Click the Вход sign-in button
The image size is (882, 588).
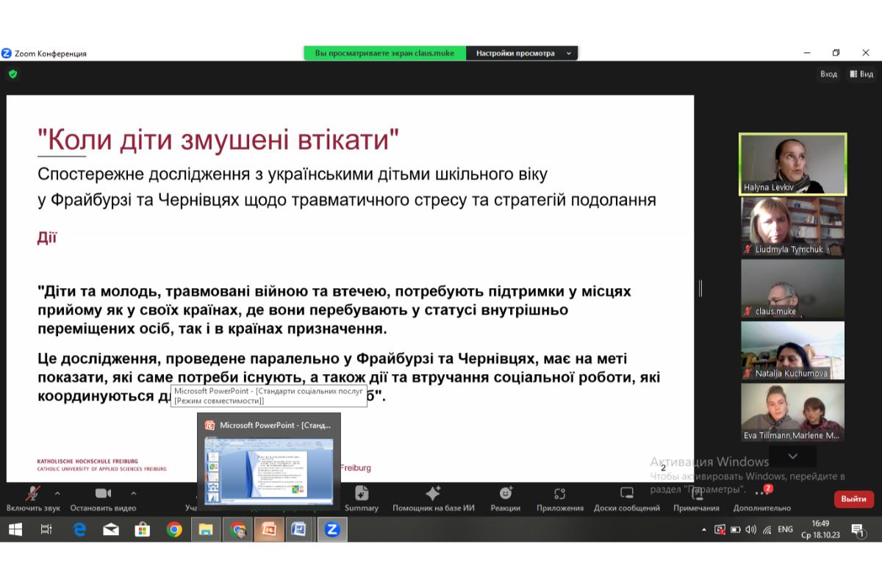point(828,73)
